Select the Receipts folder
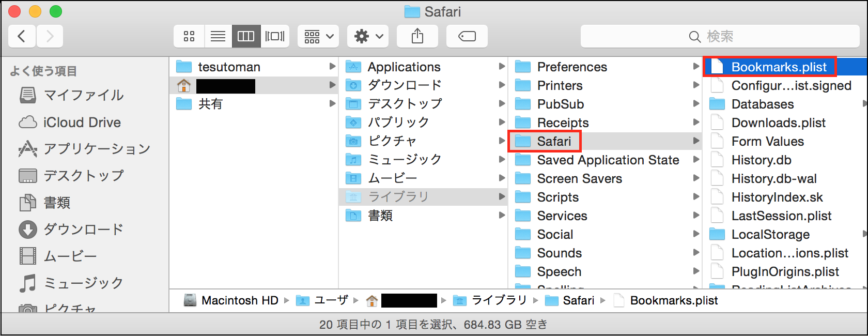 coord(606,123)
